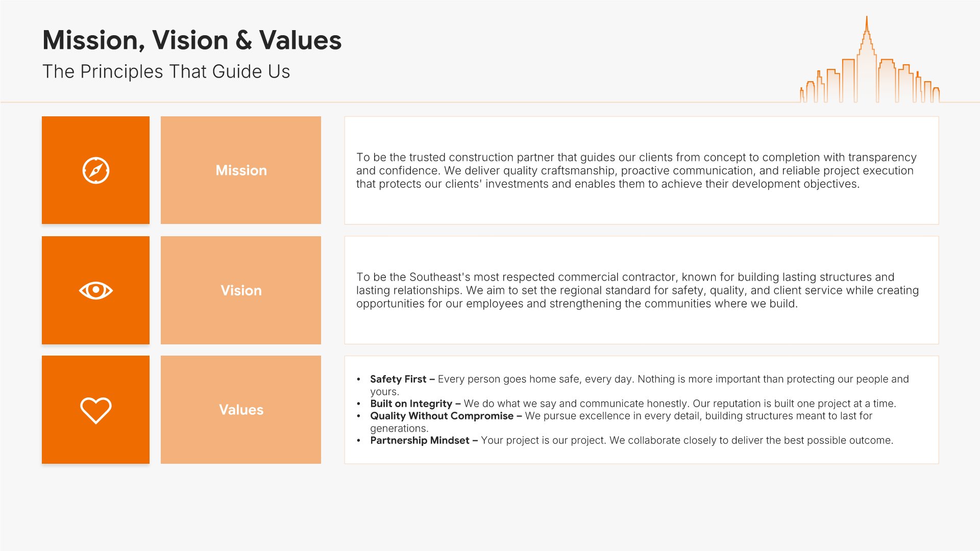Click the subtitle "The Principles That Guide Us"
The height and width of the screenshot is (551, 980).
tap(166, 71)
